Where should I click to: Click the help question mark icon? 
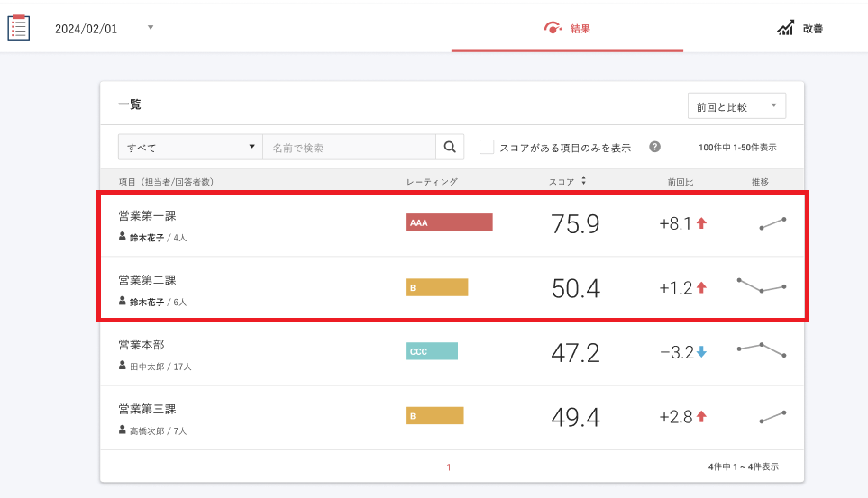[655, 147]
